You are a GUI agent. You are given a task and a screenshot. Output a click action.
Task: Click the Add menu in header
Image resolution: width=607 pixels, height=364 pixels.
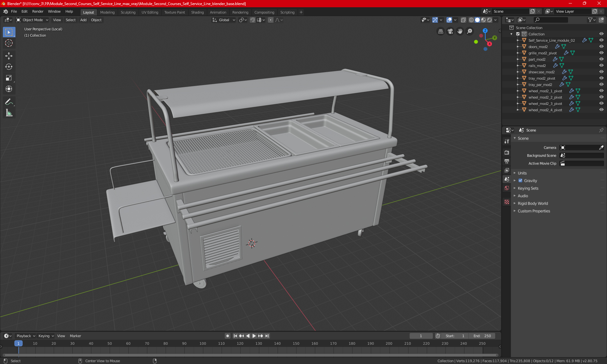[x=83, y=20]
